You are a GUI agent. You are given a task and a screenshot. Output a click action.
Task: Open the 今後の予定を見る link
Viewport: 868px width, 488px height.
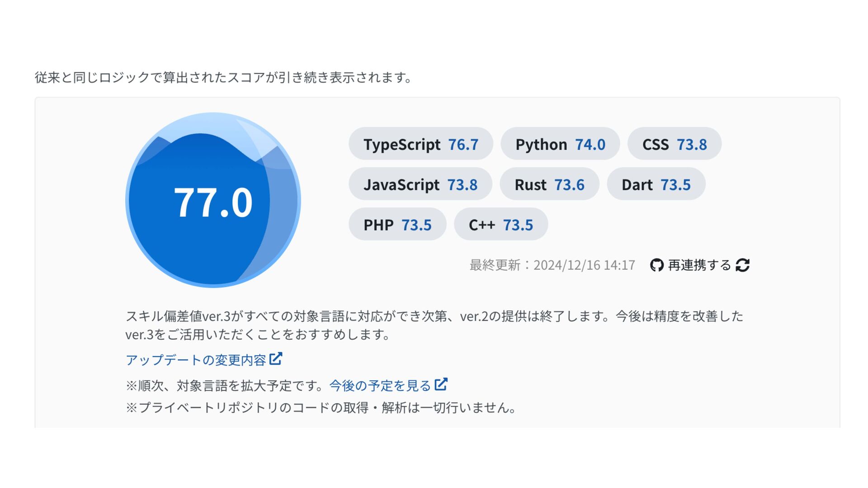(x=380, y=385)
